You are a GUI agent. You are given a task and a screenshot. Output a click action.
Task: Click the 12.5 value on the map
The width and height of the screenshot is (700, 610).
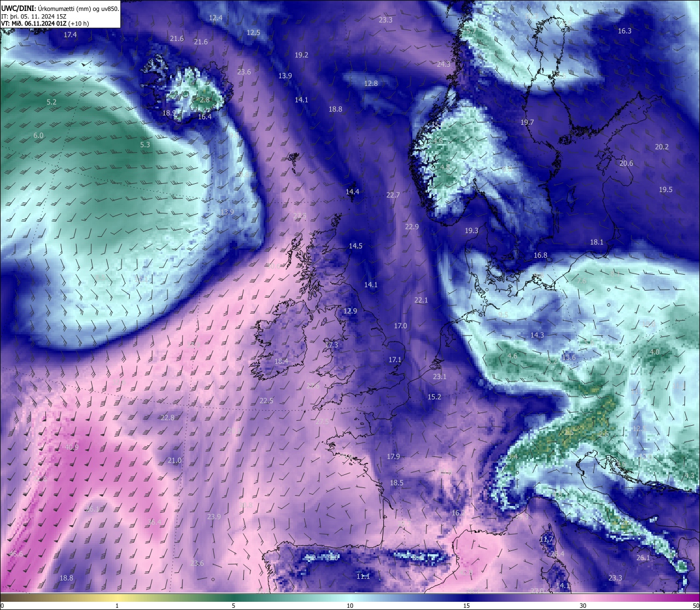click(x=253, y=32)
